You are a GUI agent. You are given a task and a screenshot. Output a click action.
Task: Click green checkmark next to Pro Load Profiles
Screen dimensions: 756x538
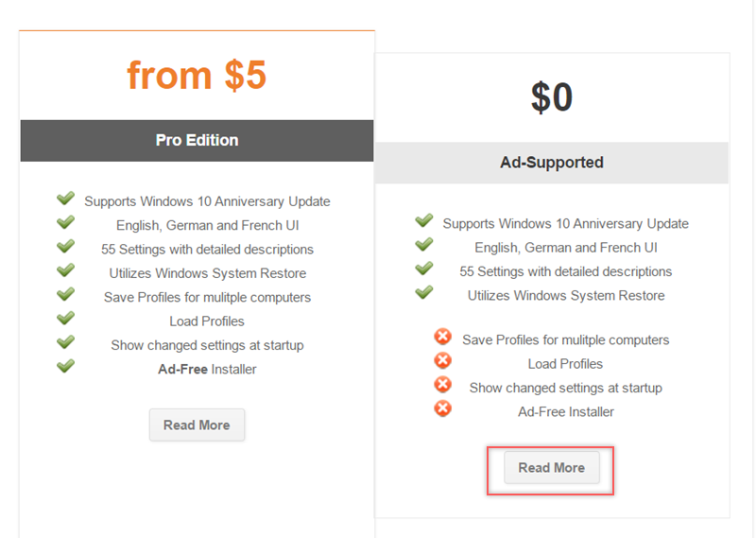65,319
